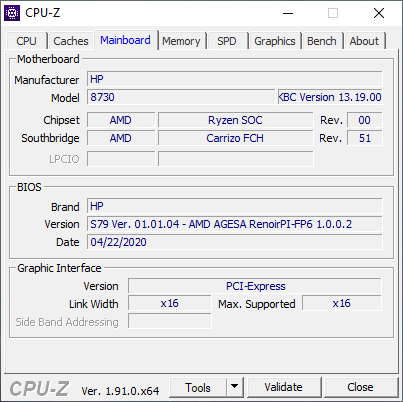403x402 pixels.
Task: Click the Close button at bottom
Action: pyautogui.click(x=360, y=387)
